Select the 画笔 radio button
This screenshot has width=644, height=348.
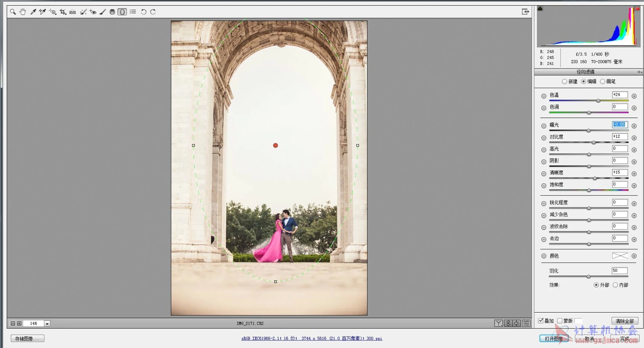603,81
